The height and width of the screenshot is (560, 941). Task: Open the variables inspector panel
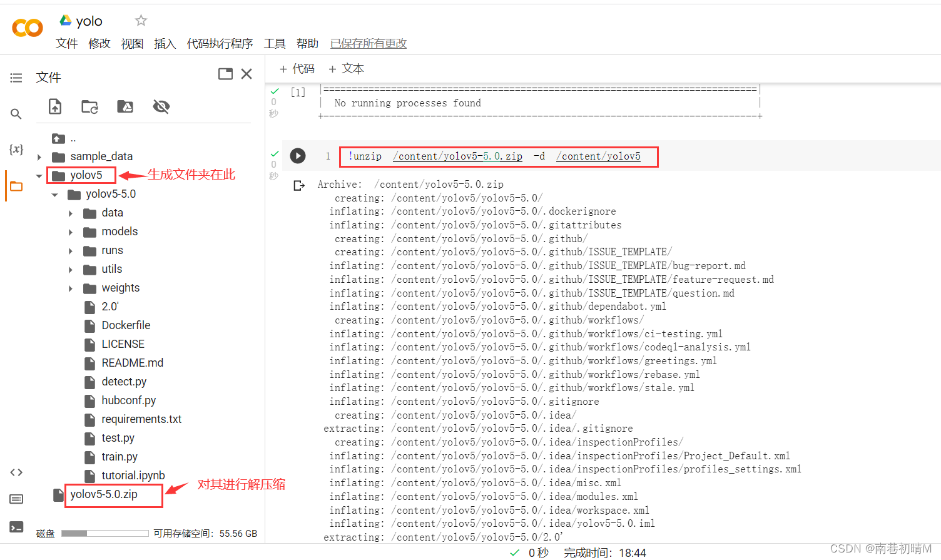16,150
